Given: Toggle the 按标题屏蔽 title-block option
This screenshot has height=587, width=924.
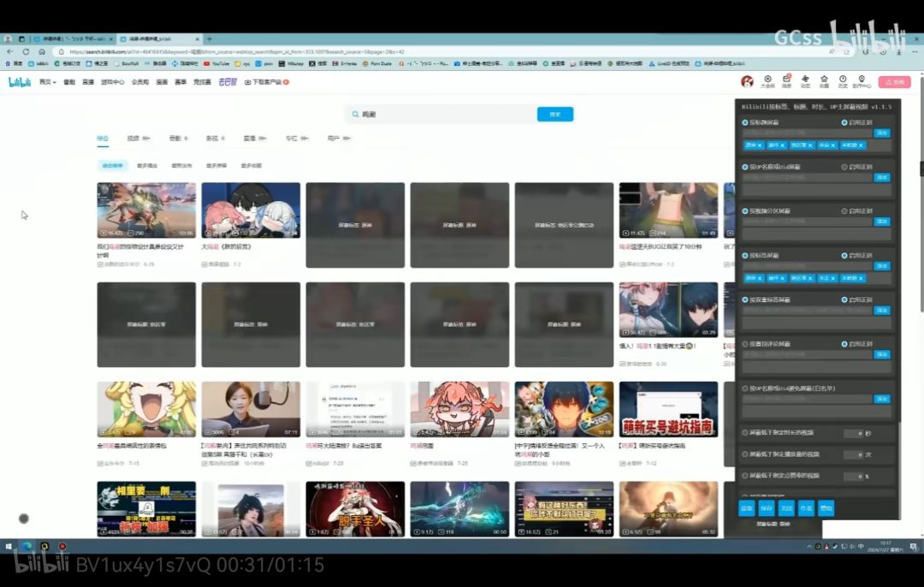Looking at the screenshot, I should tap(745, 122).
